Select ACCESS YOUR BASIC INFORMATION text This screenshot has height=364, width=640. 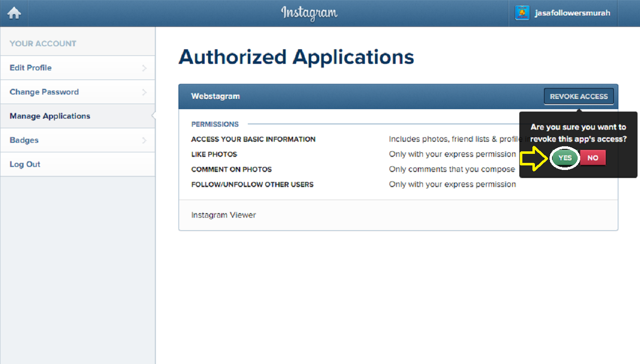point(253,139)
